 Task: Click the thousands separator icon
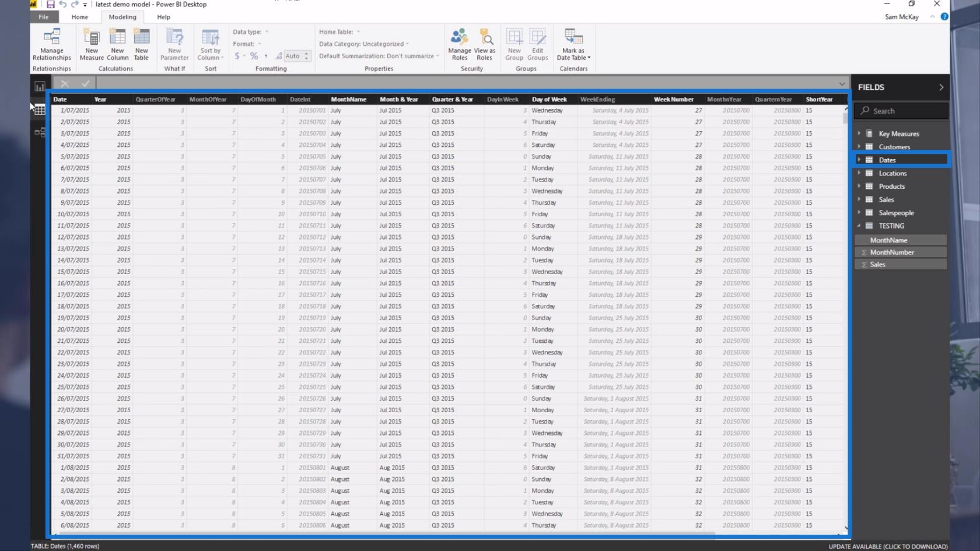266,56
